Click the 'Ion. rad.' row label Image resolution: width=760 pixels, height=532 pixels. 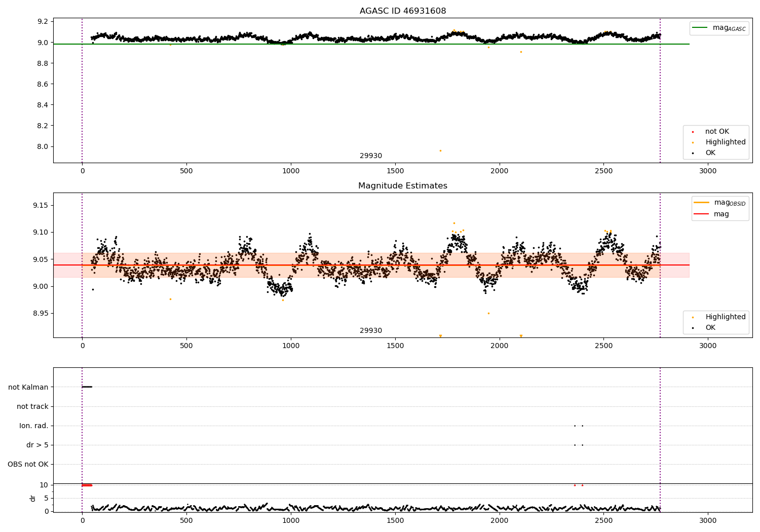34,426
